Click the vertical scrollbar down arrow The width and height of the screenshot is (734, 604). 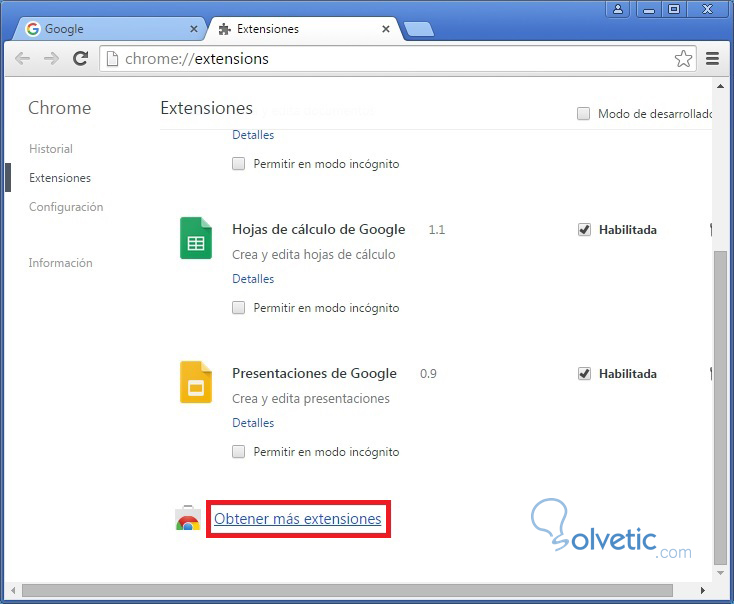coord(720,573)
